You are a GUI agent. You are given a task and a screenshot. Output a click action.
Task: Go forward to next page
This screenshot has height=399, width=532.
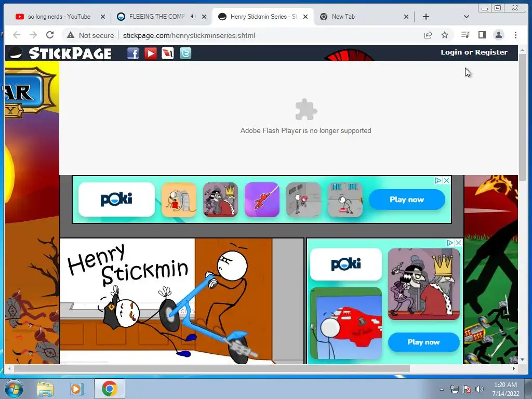(x=33, y=35)
